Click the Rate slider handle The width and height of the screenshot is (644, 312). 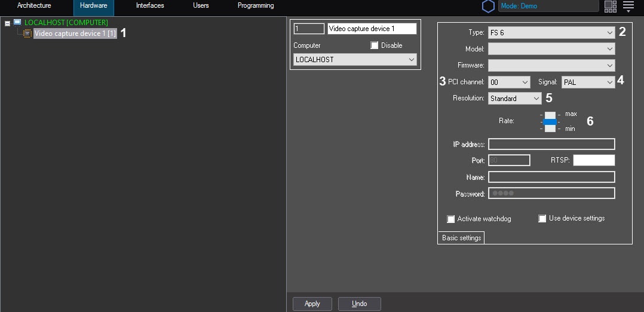tap(550, 122)
